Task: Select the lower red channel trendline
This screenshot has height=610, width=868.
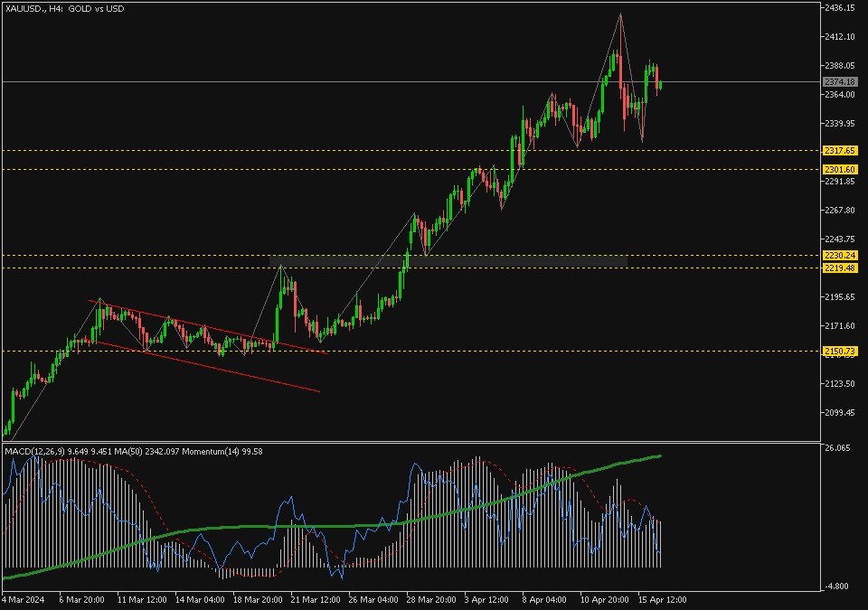Action: (x=208, y=367)
